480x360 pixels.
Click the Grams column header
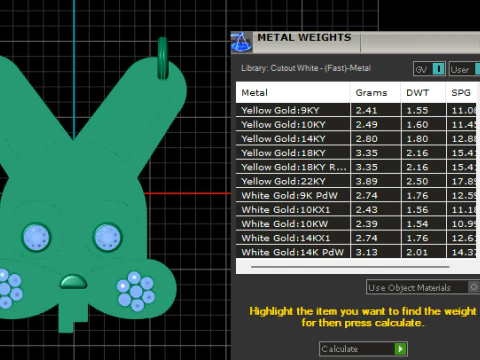click(x=375, y=92)
